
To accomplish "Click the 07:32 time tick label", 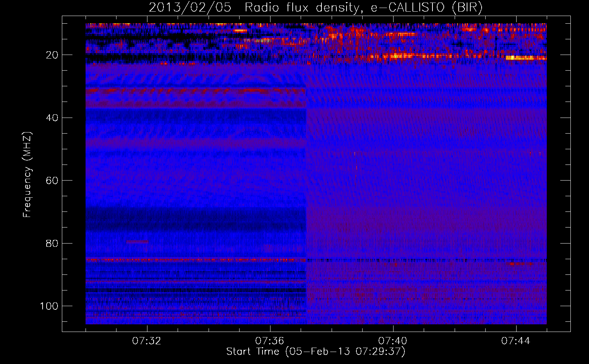I will click(147, 341).
